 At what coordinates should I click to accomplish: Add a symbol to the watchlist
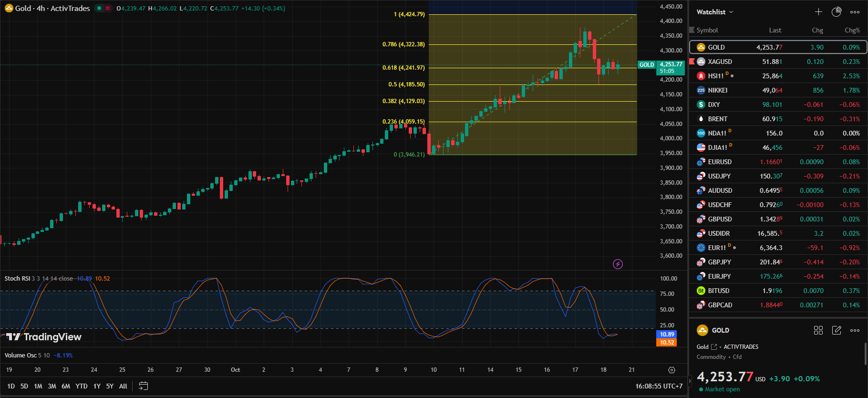(x=818, y=12)
